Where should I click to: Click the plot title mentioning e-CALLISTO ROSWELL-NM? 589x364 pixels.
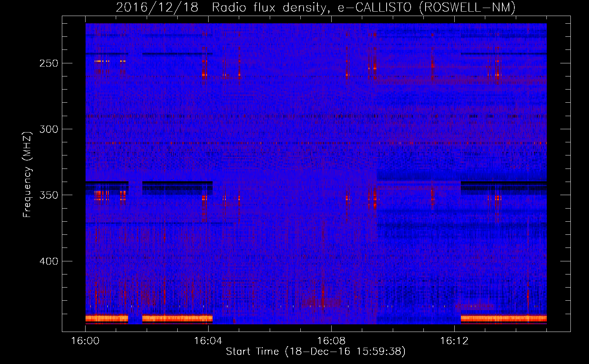(316, 7)
